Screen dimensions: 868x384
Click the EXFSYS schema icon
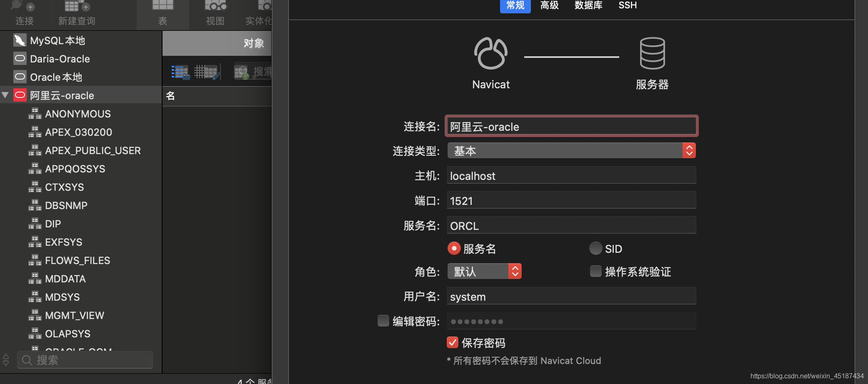(x=35, y=242)
